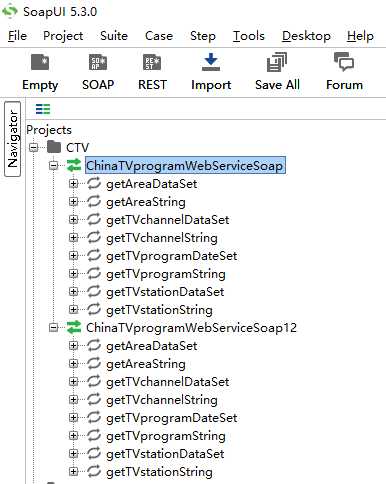386x484 pixels.
Task: Open the Tools menu
Action: (249, 36)
